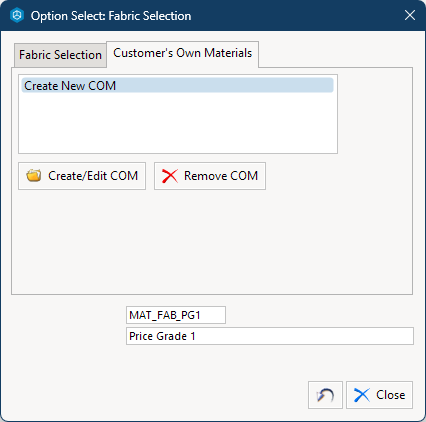Focus the MAT_FAB_PG1 code field
Viewport: 426px width, 422px height.
176,315
